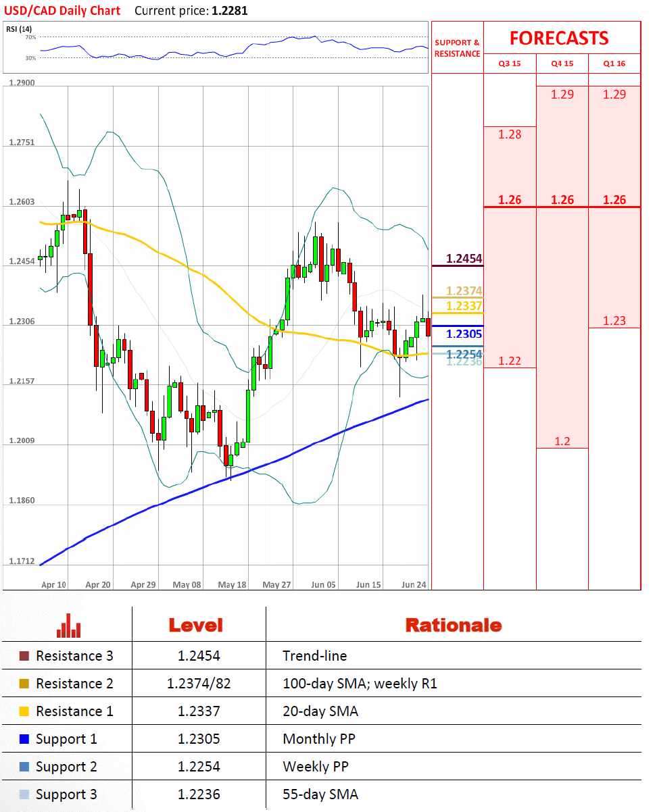This screenshot has width=655, height=812.
Task: Click the 1.2236 level table cell
Action: [x=199, y=794]
